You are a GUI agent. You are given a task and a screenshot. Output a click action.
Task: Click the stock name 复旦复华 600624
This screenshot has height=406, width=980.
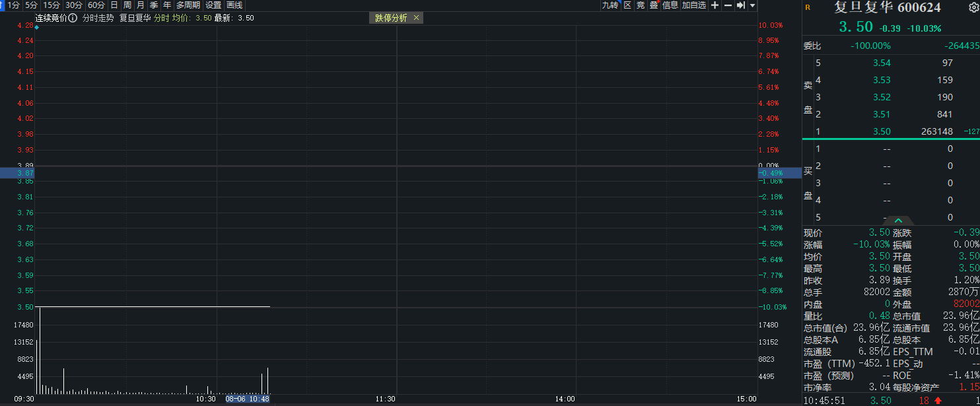[x=888, y=8]
